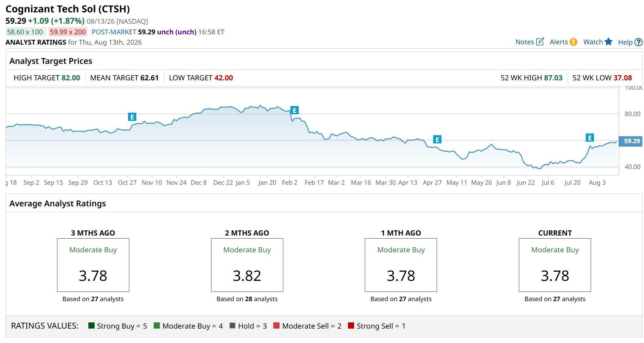Click the gray Hold legend swatch
This screenshot has width=644, height=343.
(232, 325)
